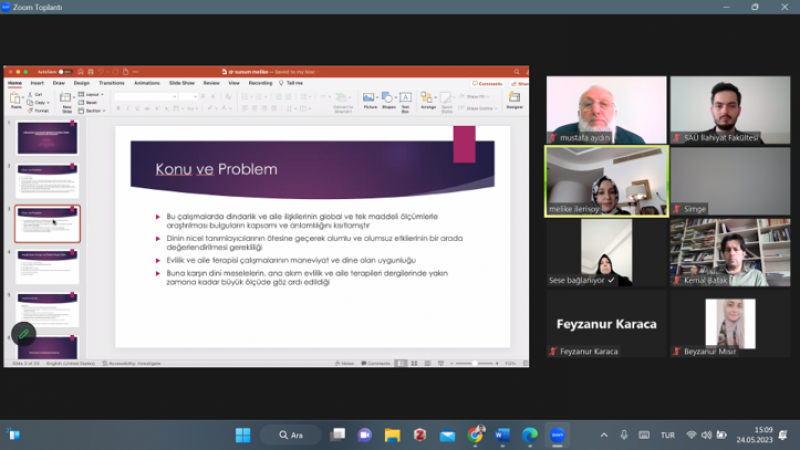Open the Transitions ribbon tab
This screenshot has width=800, height=450.
[x=111, y=83]
